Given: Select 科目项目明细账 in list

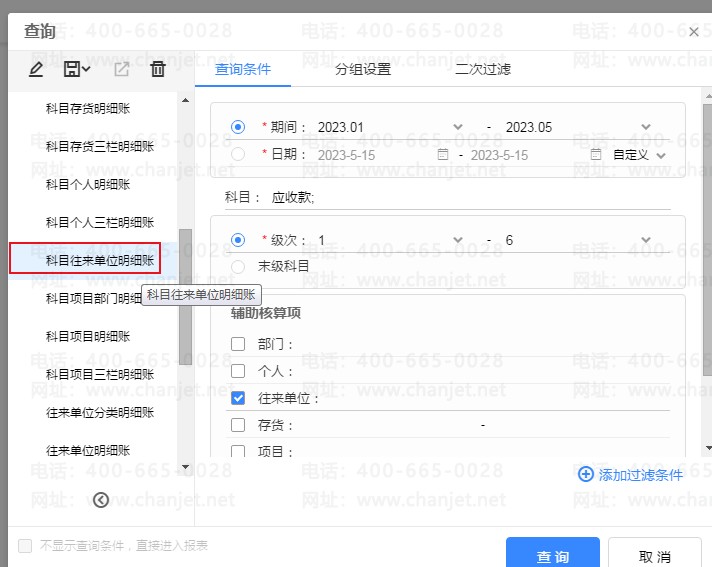Looking at the screenshot, I should (88, 336).
